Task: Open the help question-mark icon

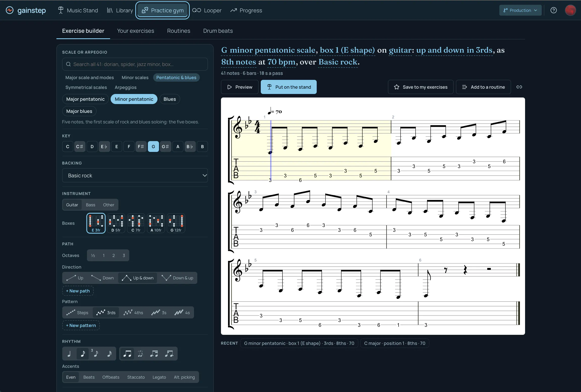Action: (554, 10)
